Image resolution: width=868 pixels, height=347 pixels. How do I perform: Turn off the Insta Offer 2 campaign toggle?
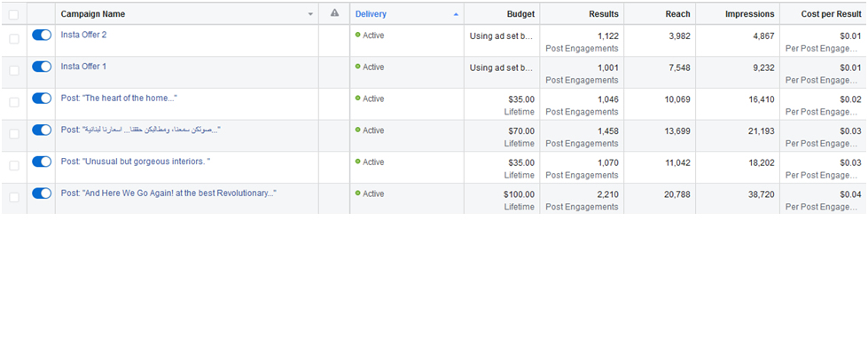pos(42,35)
